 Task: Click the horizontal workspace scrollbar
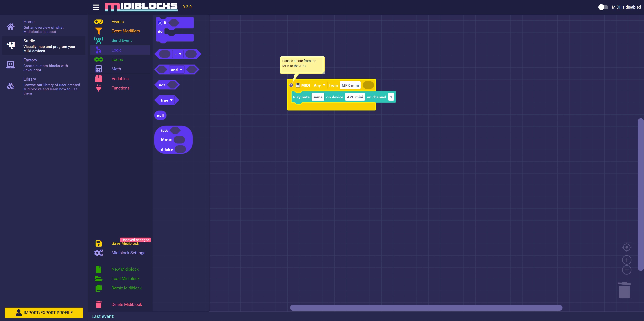click(x=426, y=308)
